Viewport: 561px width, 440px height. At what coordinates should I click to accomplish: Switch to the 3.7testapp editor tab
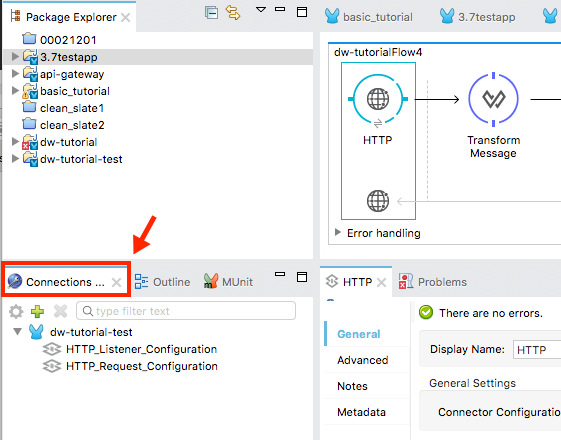coord(478,17)
